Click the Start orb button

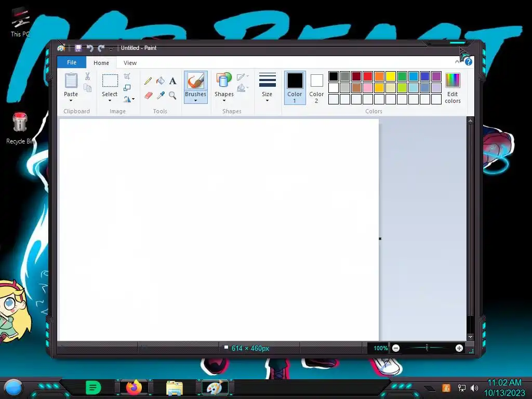pos(14,388)
